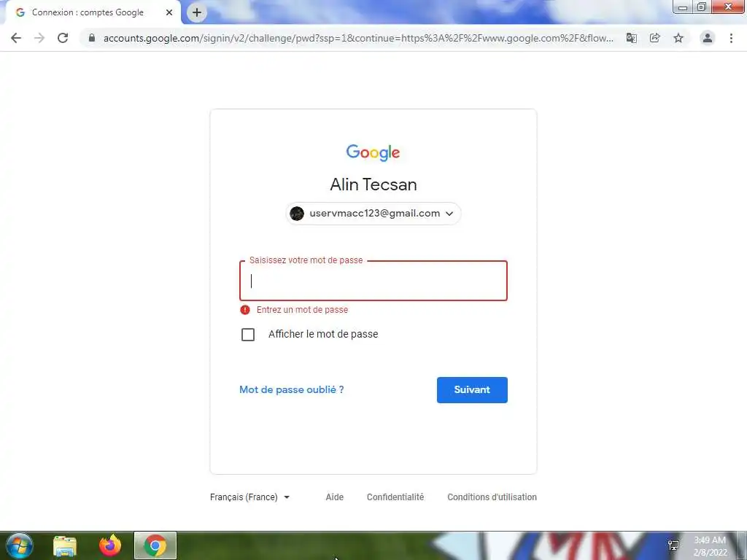Open the Aide footer link

coord(334,497)
